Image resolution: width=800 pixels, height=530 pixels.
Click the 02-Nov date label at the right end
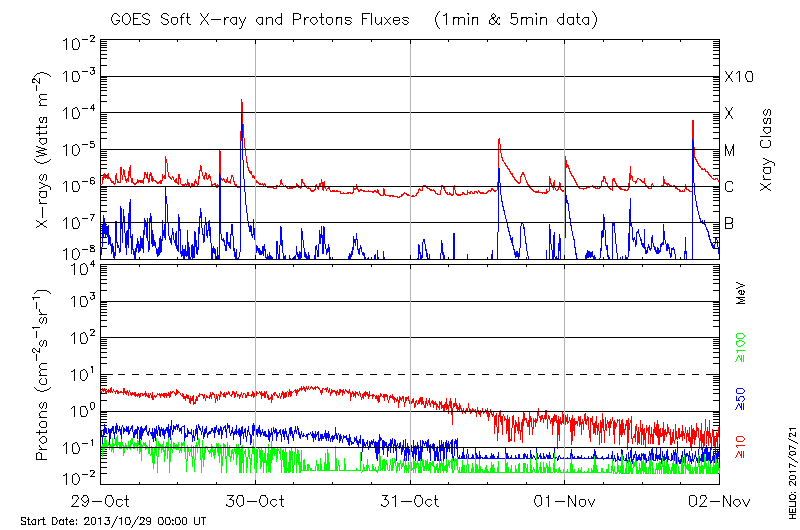pos(718,500)
